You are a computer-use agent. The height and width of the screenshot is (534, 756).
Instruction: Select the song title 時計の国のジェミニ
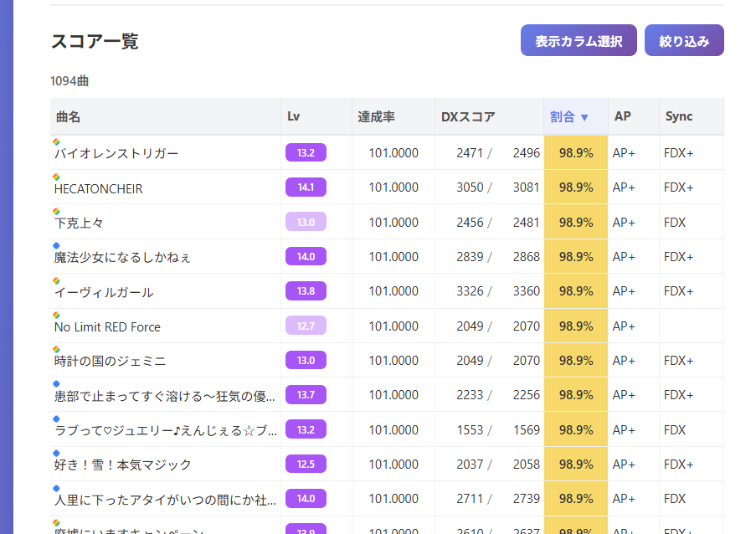pyautogui.click(x=110, y=361)
